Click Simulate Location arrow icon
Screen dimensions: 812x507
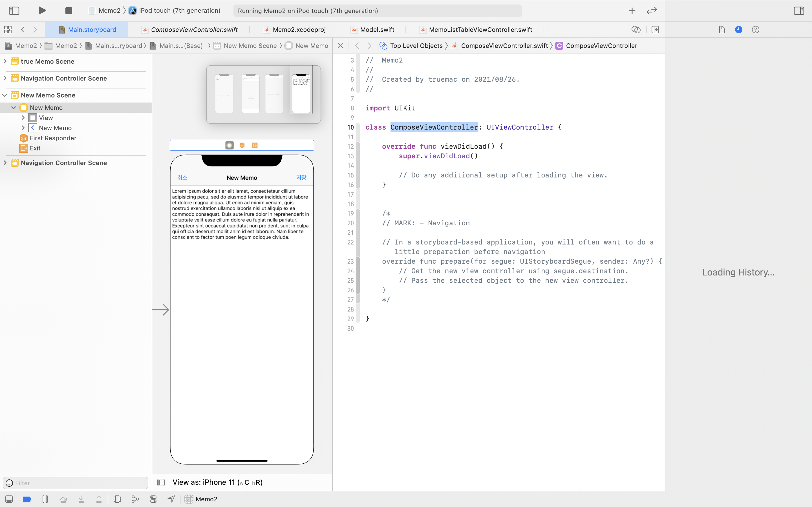pyautogui.click(x=171, y=499)
